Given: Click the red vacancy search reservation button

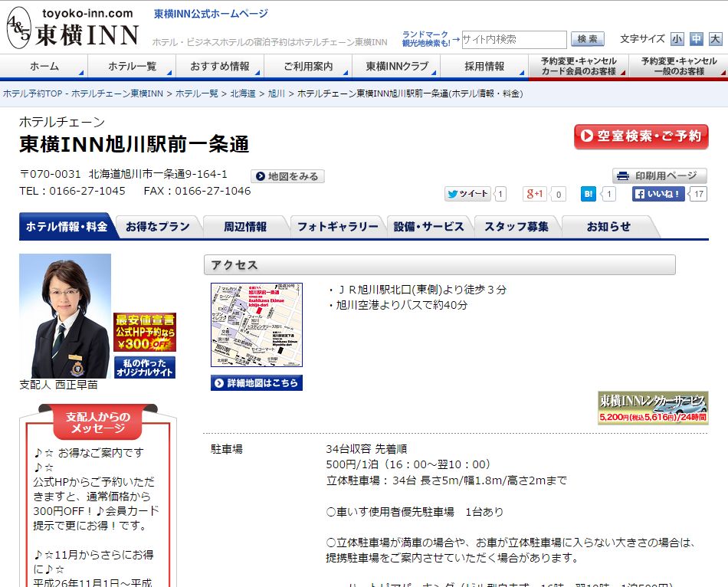Looking at the screenshot, I should 641,136.
